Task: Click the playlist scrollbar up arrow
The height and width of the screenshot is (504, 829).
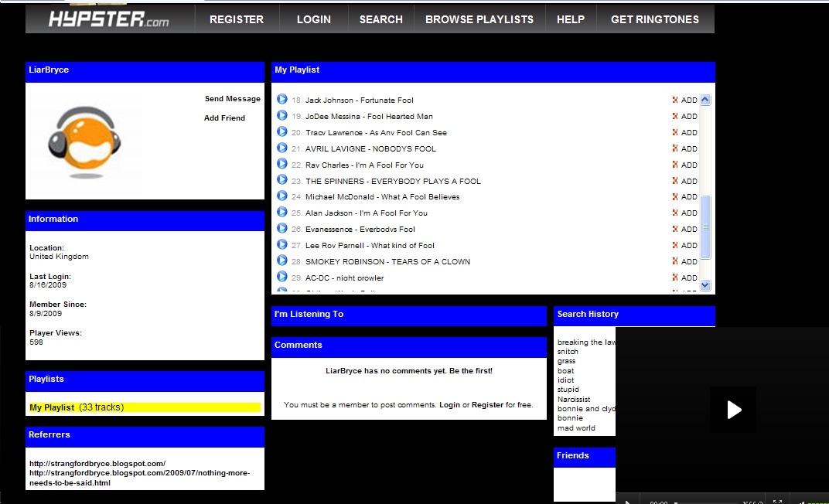Action: point(705,99)
